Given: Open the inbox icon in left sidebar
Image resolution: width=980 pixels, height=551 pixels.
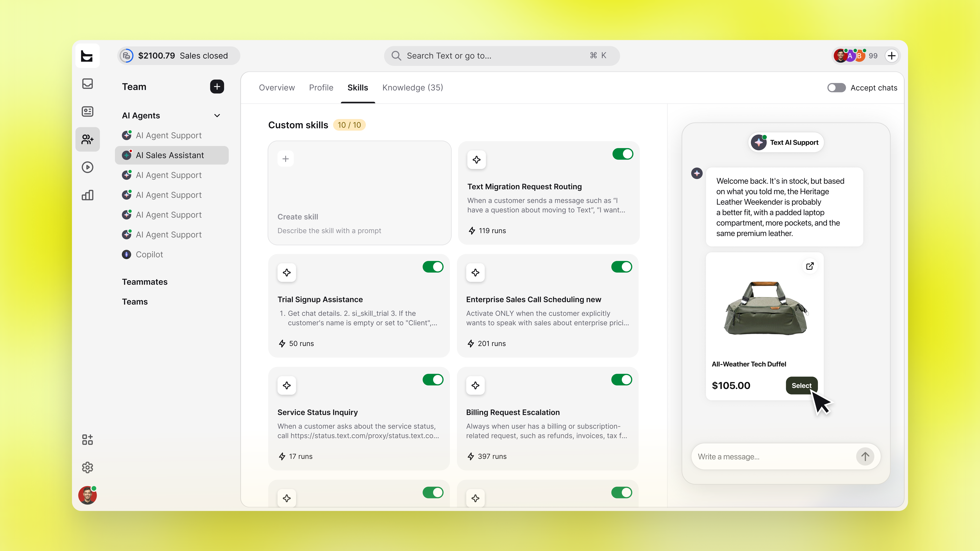Looking at the screenshot, I should point(88,84).
